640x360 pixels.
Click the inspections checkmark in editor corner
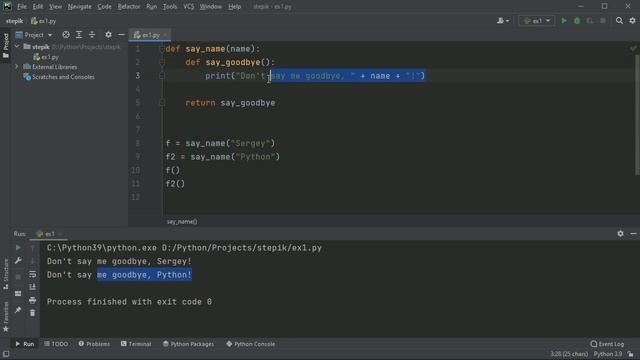point(633,49)
